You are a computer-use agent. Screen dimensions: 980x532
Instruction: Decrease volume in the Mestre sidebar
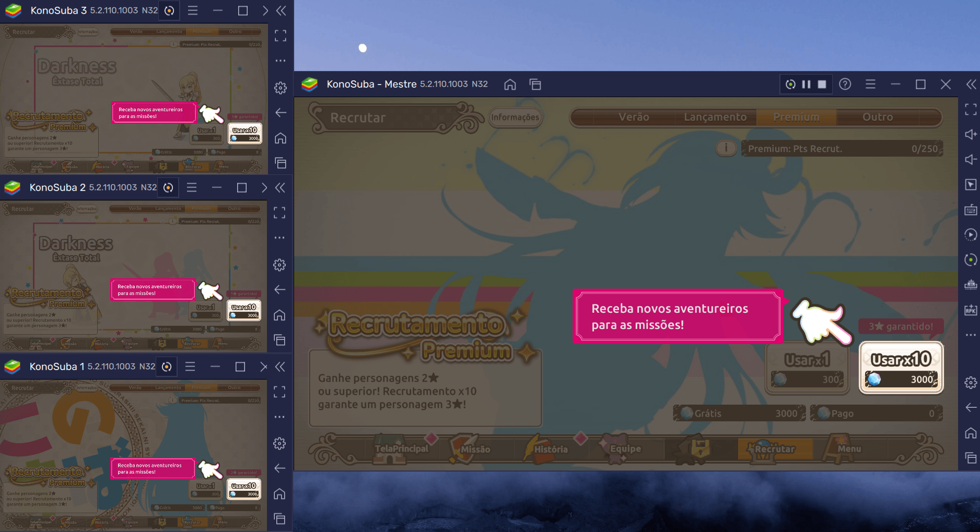[971, 159]
